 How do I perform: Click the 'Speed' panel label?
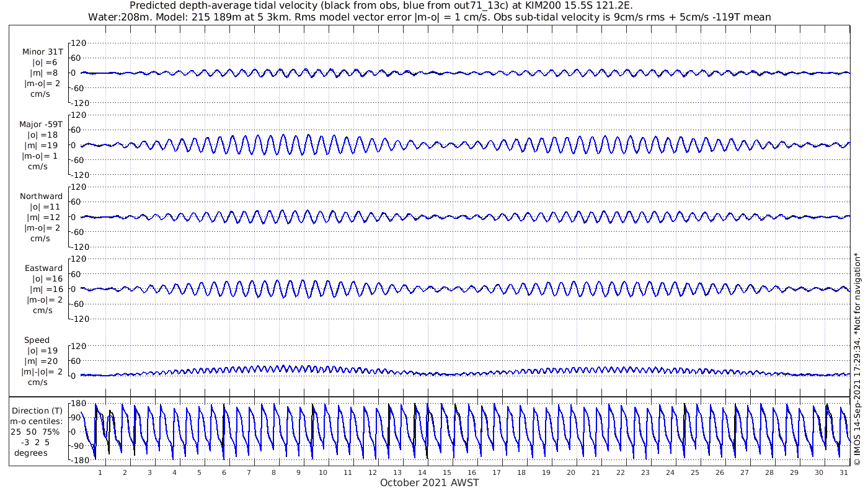click(x=37, y=340)
